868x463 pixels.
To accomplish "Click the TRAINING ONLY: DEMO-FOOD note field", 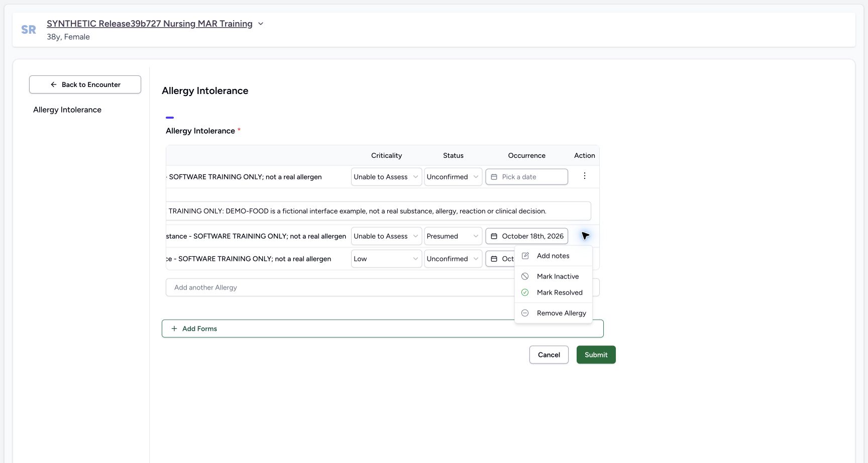I will pos(378,211).
